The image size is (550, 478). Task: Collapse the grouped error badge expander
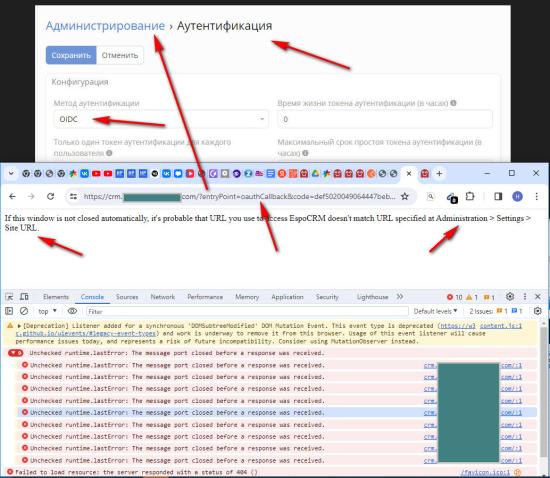tap(15, 353)
